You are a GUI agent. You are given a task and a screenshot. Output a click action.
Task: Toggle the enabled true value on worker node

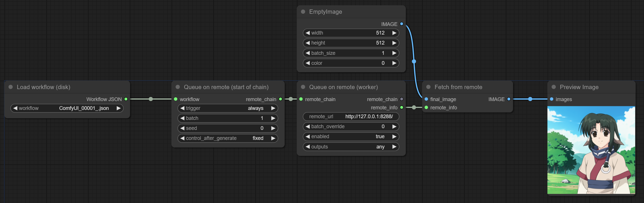351,136
